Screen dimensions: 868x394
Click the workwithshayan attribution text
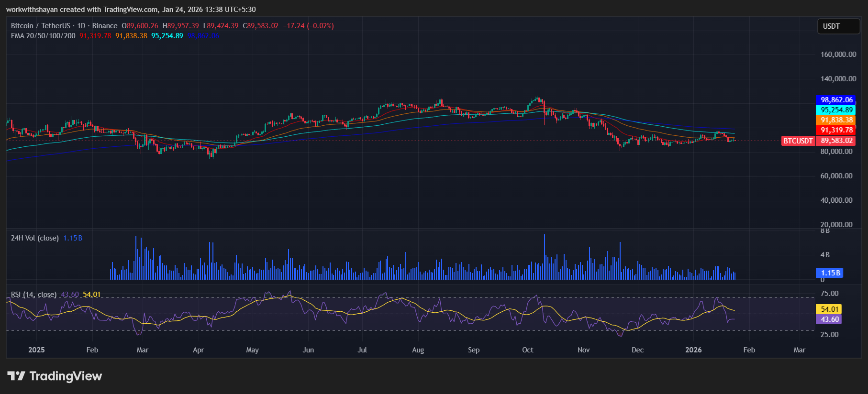(32, 10)
